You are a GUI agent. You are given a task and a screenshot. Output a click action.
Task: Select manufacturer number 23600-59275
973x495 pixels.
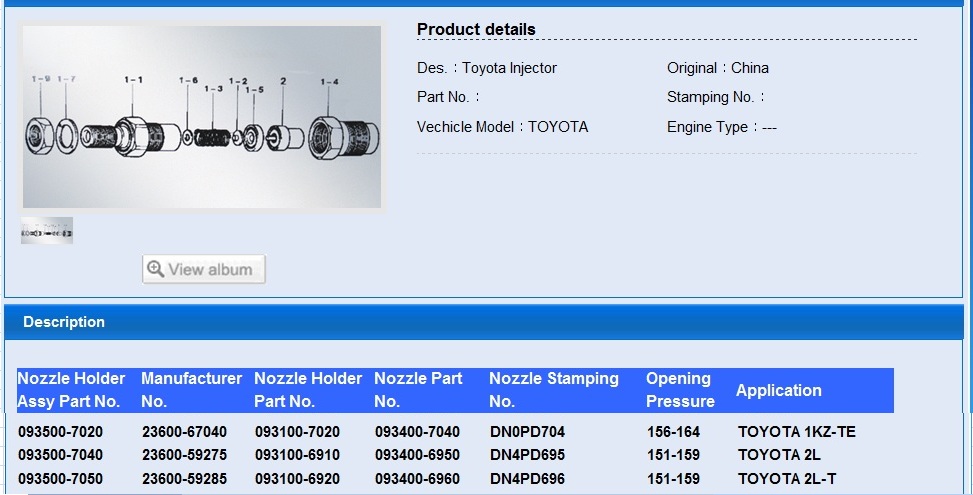click(184, 455)
